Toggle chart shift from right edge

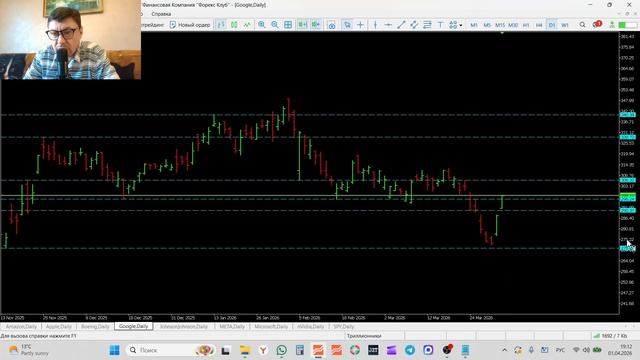tap(316, 25)
